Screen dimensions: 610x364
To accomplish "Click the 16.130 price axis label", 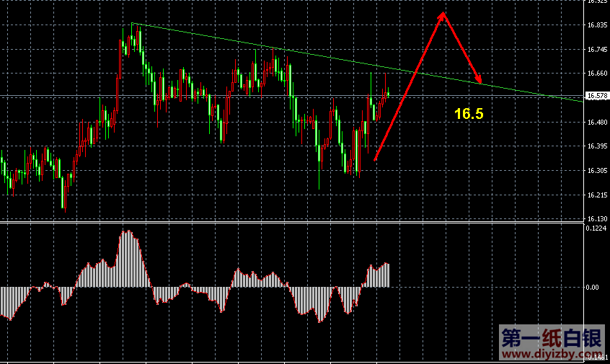I will (596, 219).
